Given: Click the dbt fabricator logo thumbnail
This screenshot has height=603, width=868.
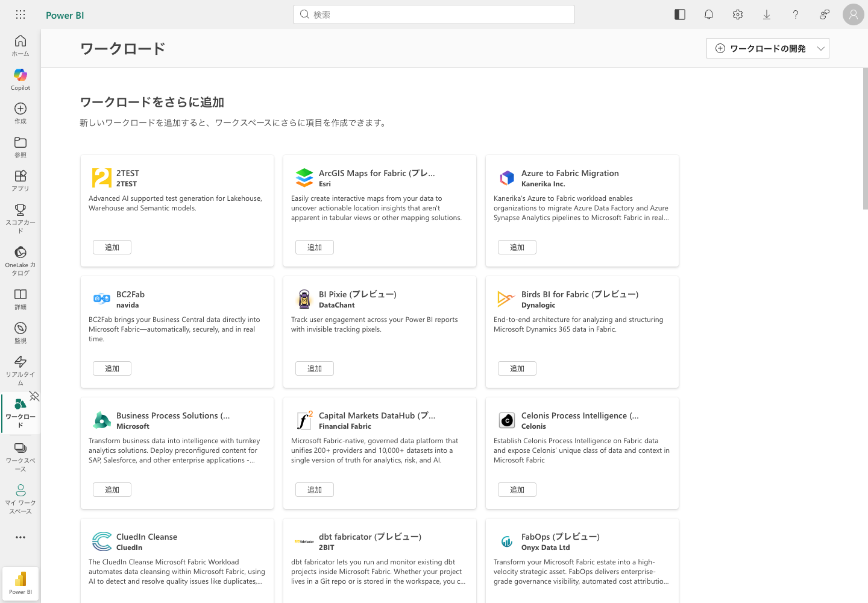Looking at the screenshot, I should coord(304,541).
